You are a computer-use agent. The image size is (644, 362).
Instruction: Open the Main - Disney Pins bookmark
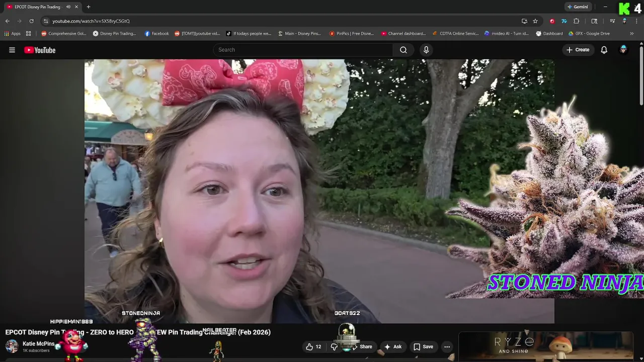(x=299, y=34)
